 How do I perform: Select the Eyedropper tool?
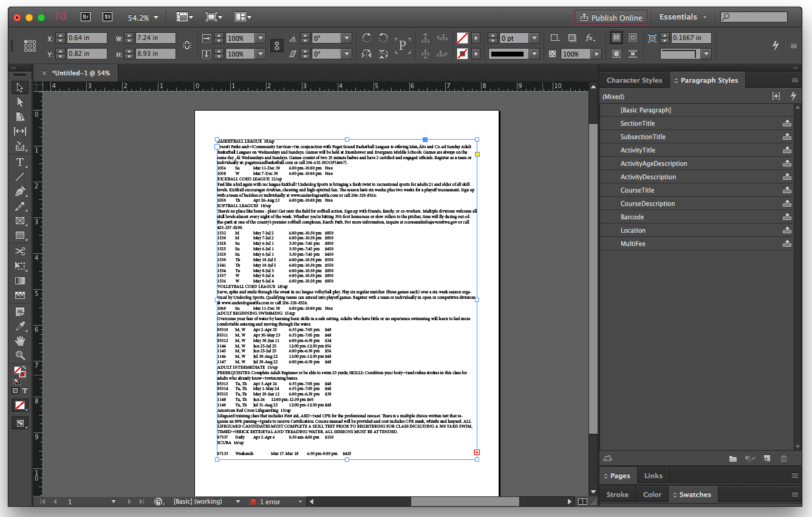20,326
